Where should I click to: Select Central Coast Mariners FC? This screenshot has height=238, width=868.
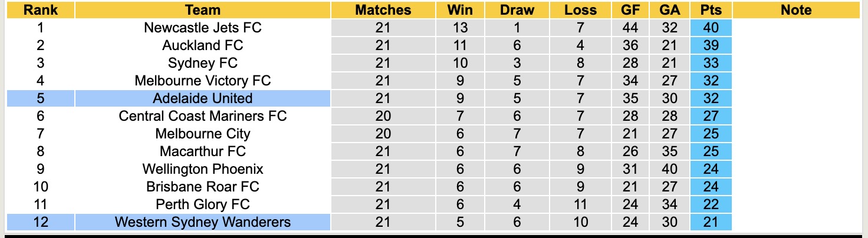point(202,116)
